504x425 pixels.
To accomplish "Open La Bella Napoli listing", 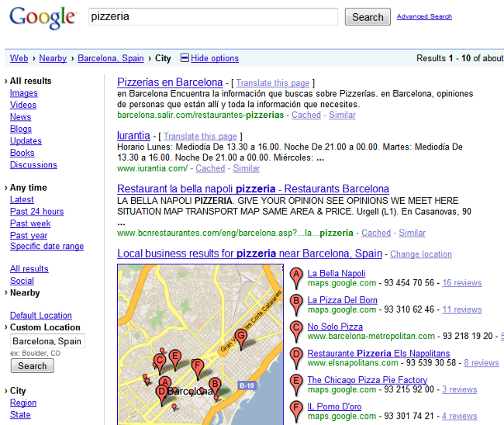I will (x=337, y=273).
